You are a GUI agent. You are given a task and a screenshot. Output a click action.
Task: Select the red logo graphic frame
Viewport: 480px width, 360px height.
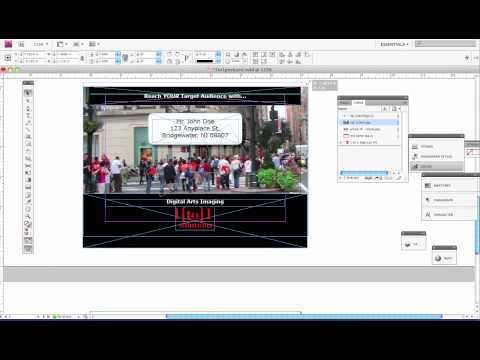tap(194, 218)
